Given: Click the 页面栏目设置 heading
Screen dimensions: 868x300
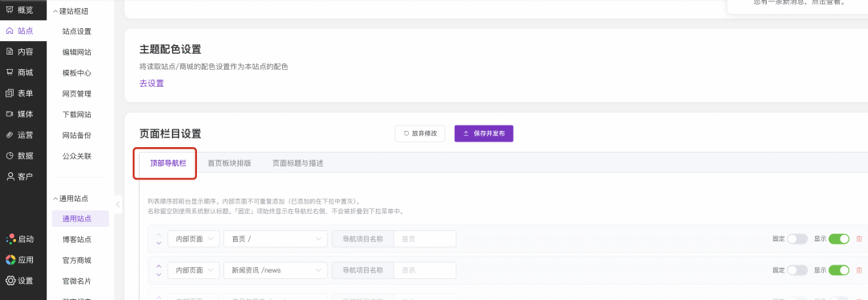Looking at the screenshot, I should point(170,134).
